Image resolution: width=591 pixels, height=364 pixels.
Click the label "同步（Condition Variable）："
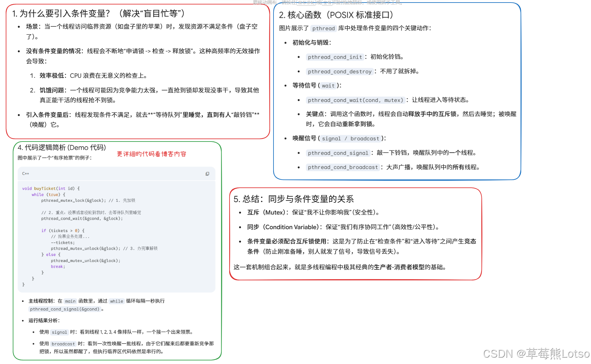click(x=285, y=227)
